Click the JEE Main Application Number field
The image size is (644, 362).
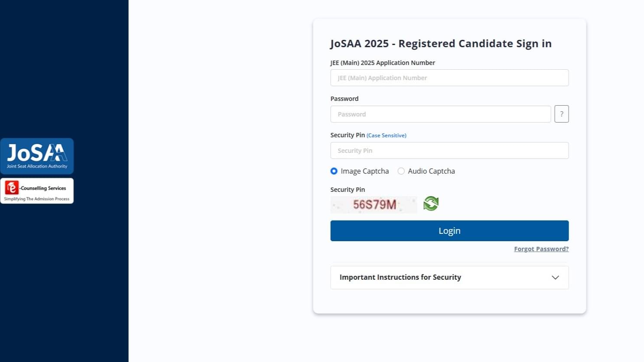click(x=449, y=78)
